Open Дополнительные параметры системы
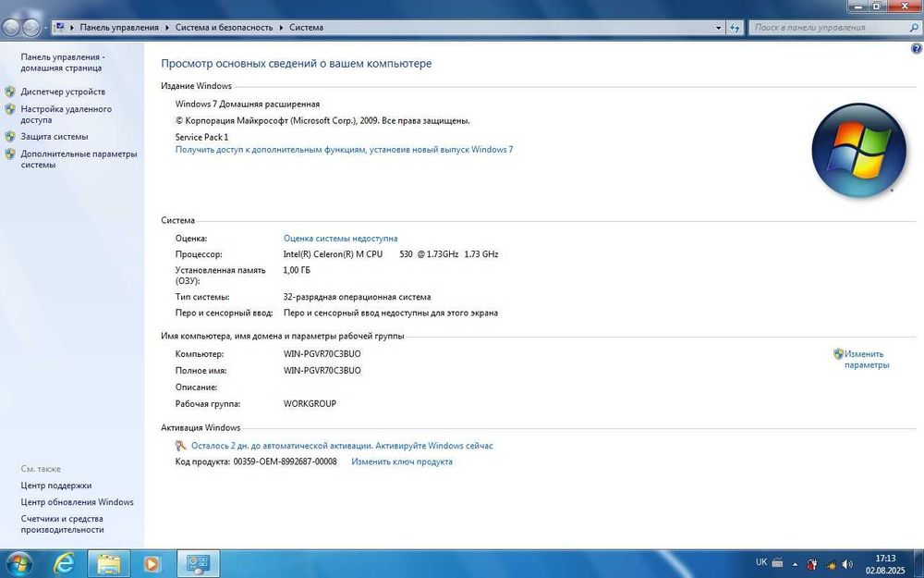The image size is (924, 578). click(79, 159)
